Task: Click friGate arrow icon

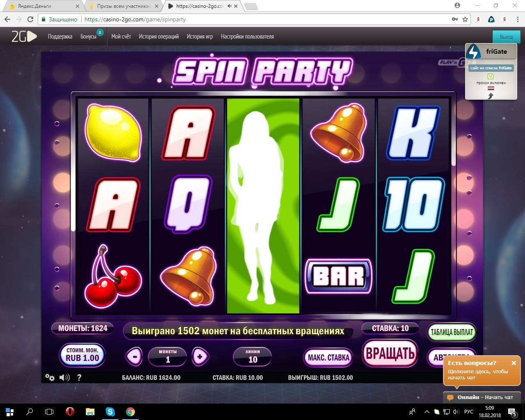Action: pyautogui.click(x=491, y=96)
